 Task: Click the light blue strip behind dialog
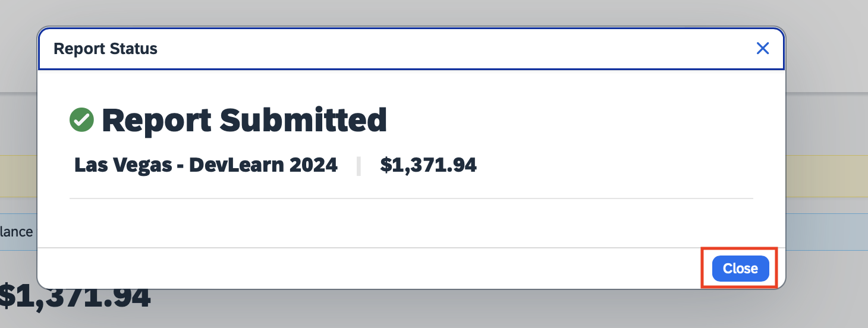pyautogui.click(x=826, y=232)
